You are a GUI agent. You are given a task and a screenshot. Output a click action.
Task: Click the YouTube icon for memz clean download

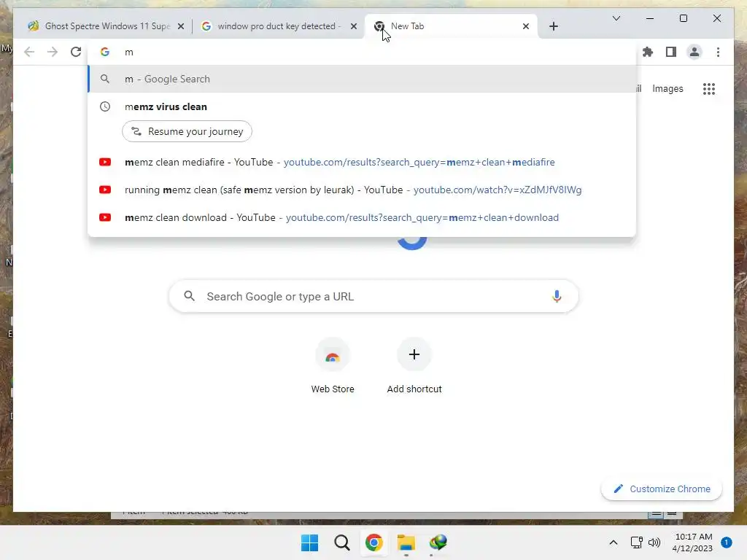coord(105,217)
